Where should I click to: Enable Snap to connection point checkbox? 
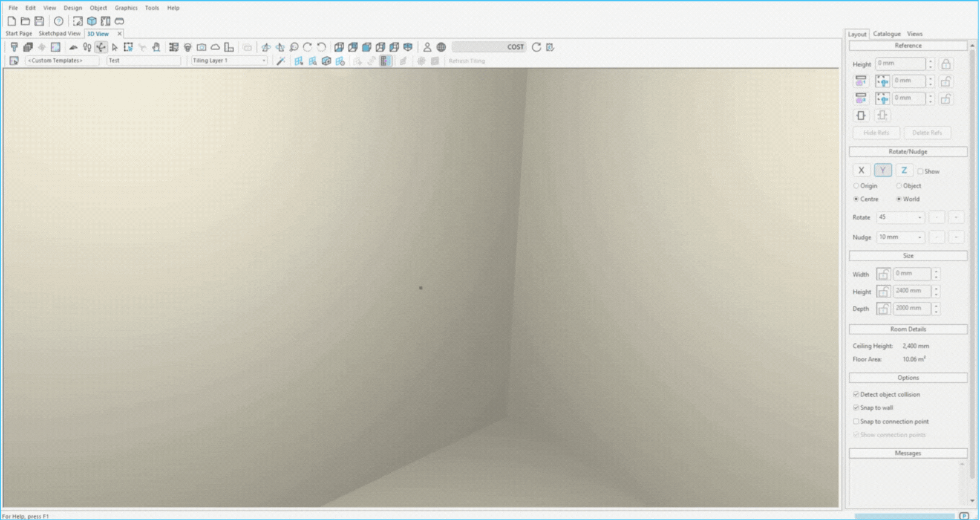click(x=856, y=422)
